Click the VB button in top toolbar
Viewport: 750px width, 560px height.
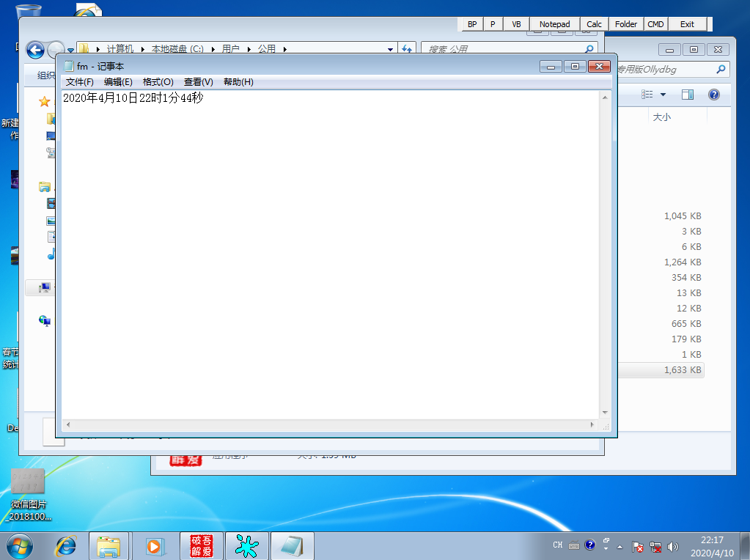click(516, 24)
